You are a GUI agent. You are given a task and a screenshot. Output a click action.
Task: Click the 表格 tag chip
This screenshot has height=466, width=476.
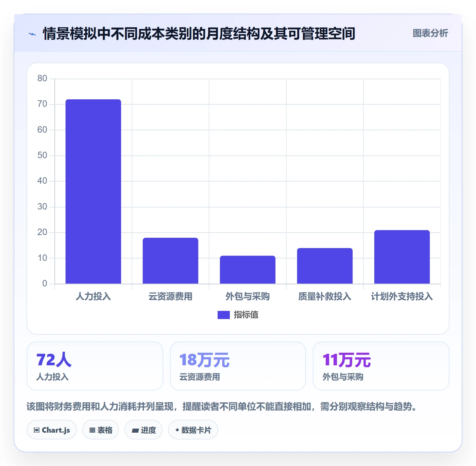[101, 430]
